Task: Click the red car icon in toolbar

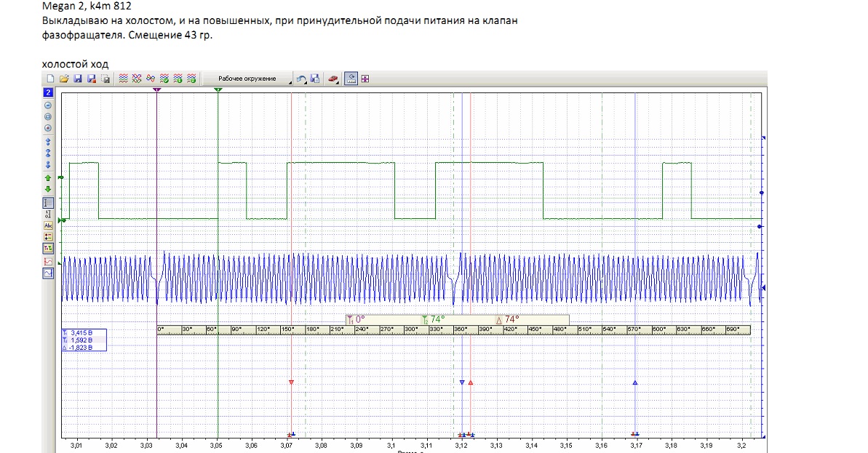Action: click(x=333, y=79)
